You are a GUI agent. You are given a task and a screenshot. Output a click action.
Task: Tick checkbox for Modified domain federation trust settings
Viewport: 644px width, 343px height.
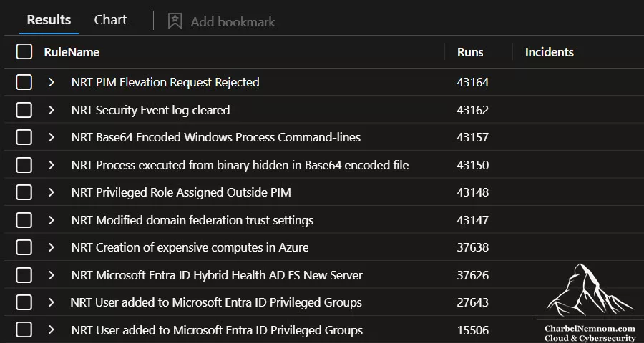(24, 220)
